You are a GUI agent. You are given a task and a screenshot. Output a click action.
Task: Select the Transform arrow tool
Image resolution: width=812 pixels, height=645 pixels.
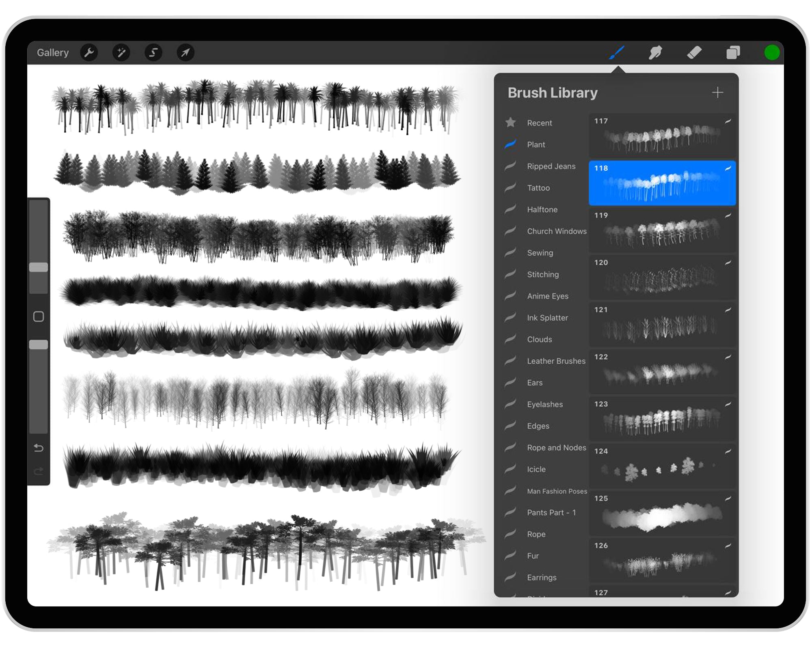[186, 52]
